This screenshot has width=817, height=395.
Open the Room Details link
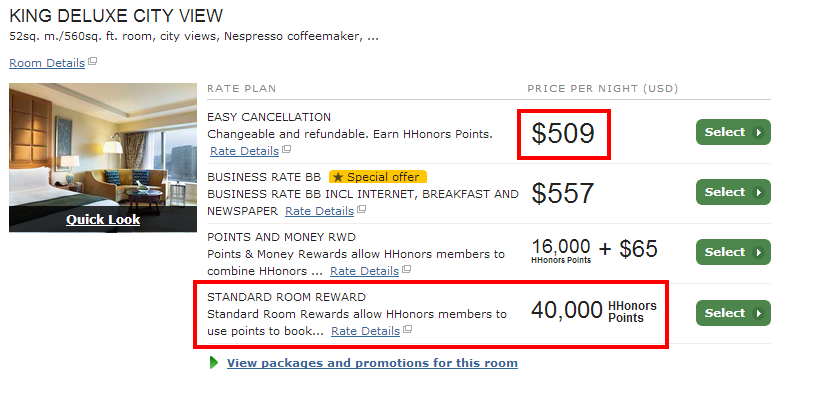pyautogui.click(x=47, y=63)
